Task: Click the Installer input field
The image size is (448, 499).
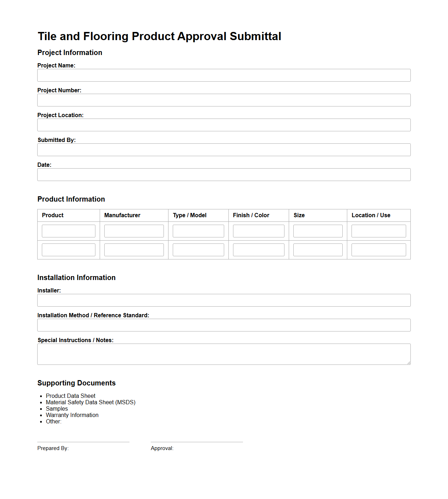Action: [x=223, y=300]
